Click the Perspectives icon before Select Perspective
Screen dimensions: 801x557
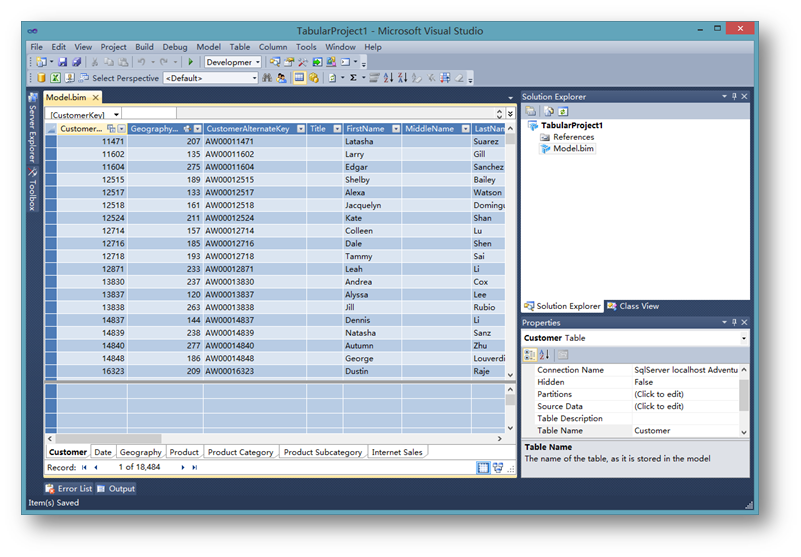(84, 78)
